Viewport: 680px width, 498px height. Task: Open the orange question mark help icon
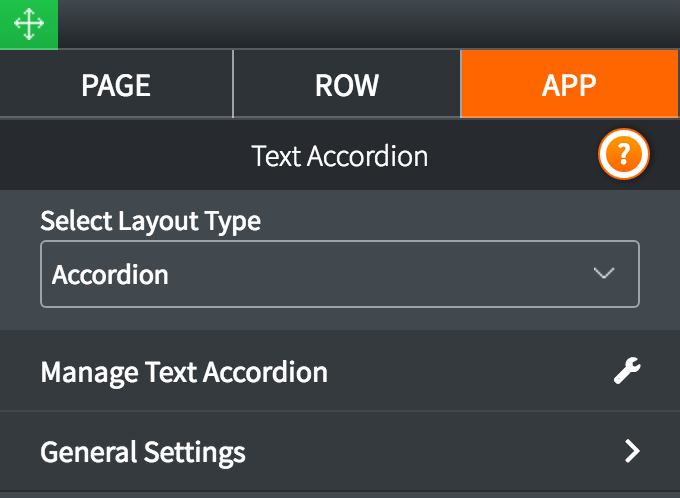(624, 154)
